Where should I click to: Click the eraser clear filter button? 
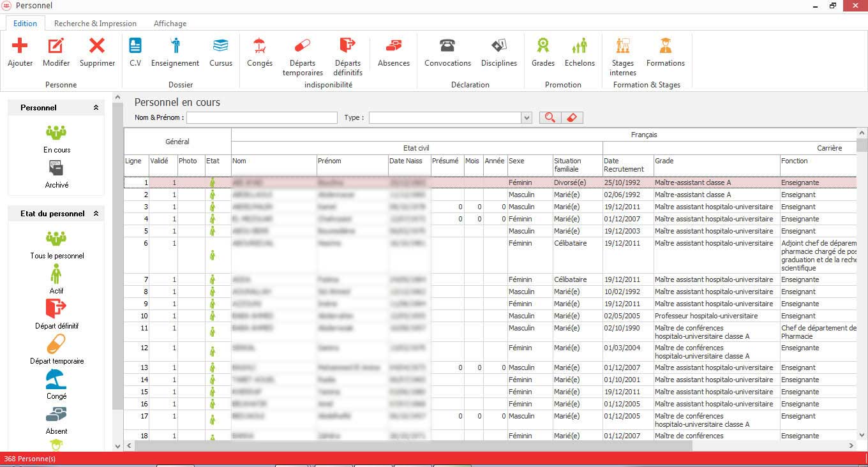572,118
